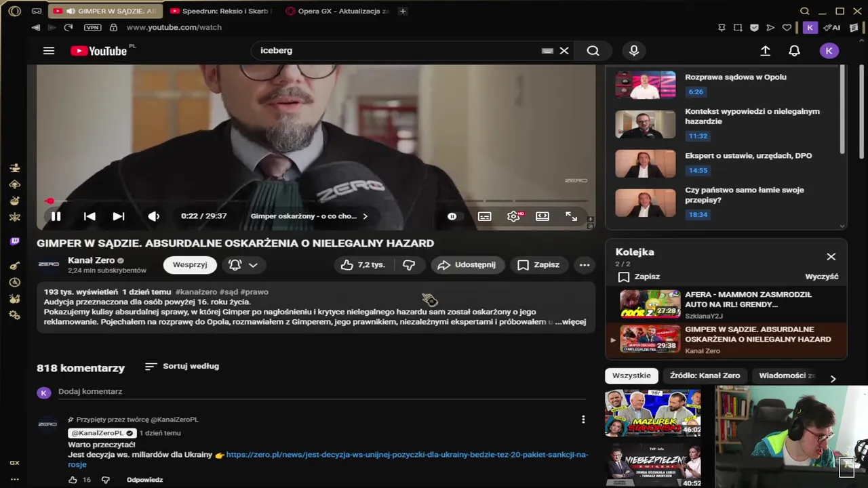Mute the video volume
Viewport: 868px width, 488px height.
point(154,216)
